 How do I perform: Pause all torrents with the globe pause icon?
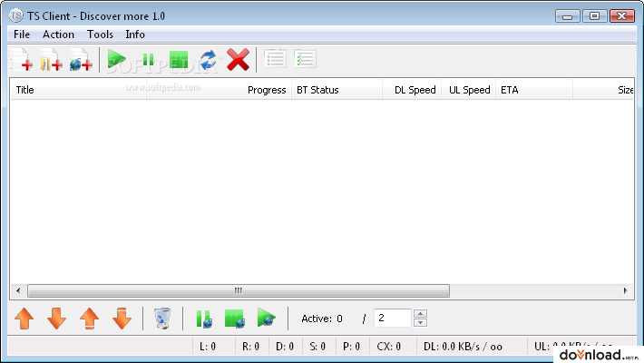coord(204,319)
